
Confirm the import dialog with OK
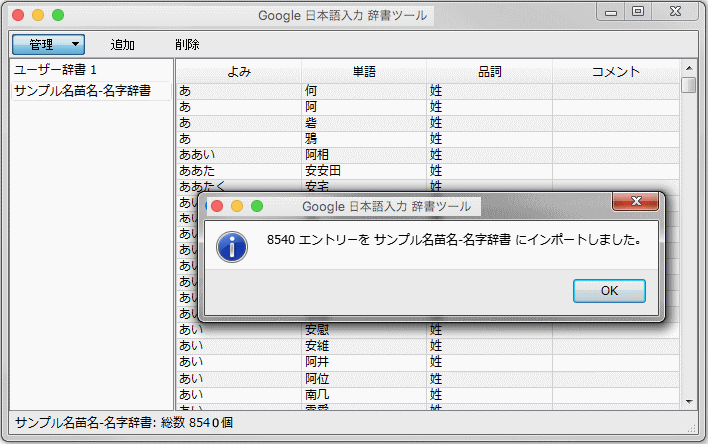(x=609, y=290)
